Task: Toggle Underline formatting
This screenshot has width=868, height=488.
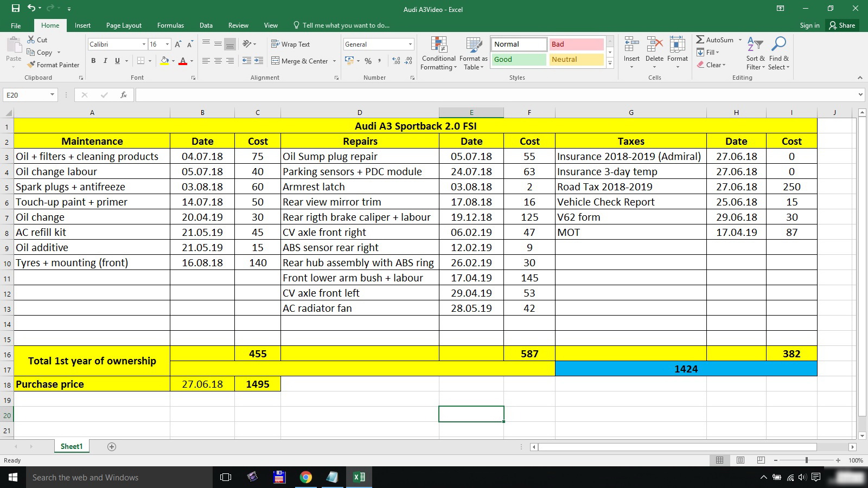Action: click(x=117, y=61)
